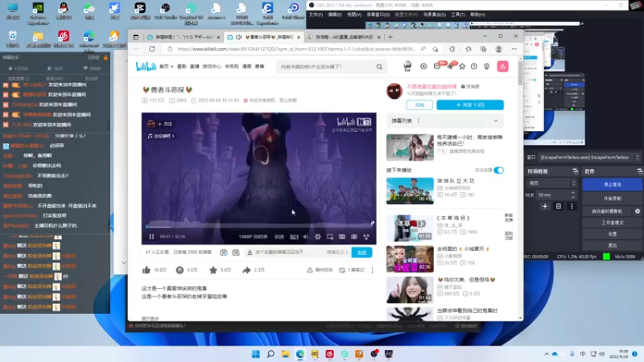The width and height of the screenshot is (644, 362).
Task: Expand the danmaku list panel chevron
Action: click(x=496, y=121)
